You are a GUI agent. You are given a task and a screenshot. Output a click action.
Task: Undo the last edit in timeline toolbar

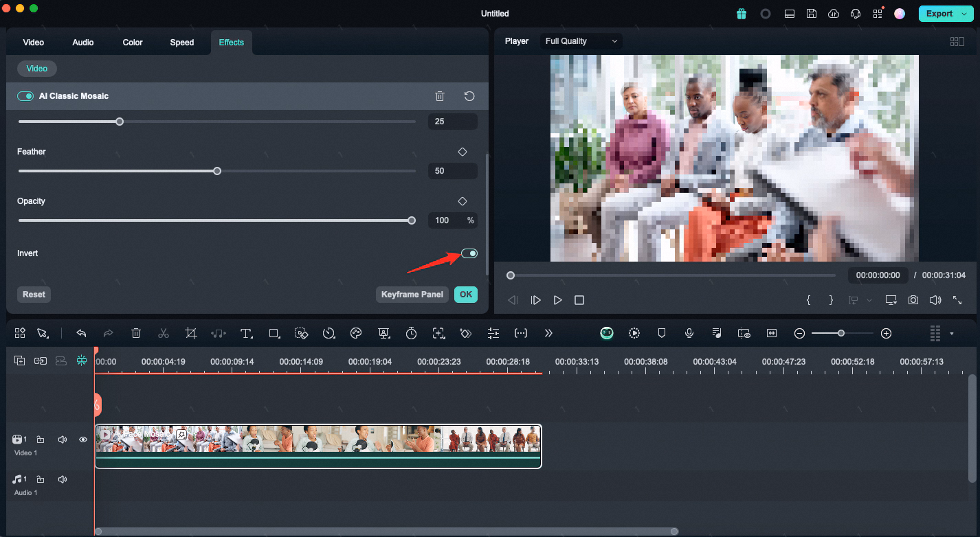click(x=81, y=333)
